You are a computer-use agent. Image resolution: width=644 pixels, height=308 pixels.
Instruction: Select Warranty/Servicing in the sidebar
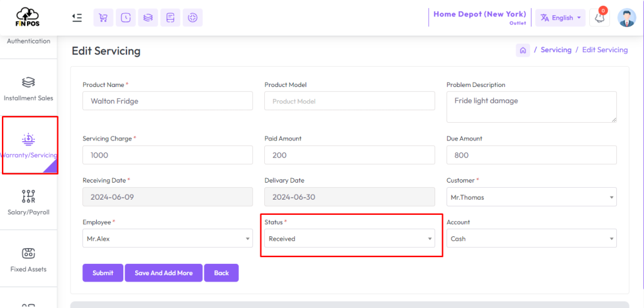click(x=29, y=145)
